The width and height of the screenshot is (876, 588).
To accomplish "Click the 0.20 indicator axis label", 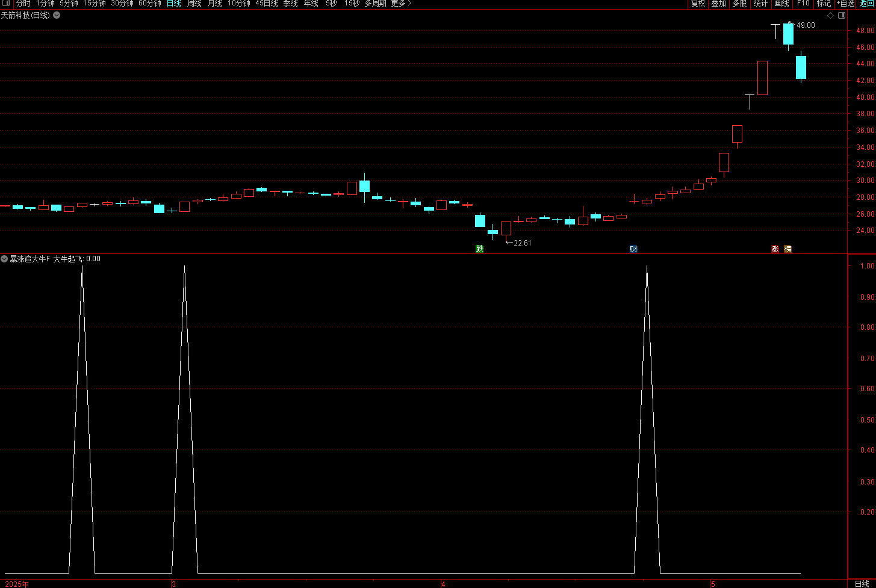I will point(868,512).
